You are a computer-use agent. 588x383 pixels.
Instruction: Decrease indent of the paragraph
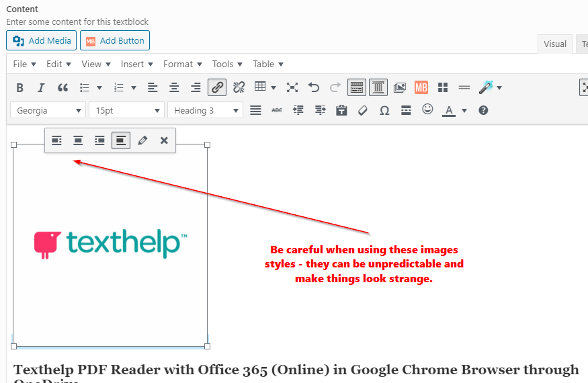298,110
